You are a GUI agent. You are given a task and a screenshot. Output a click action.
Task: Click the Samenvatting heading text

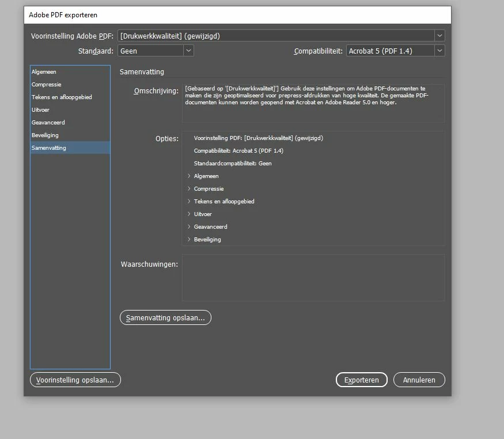(x=142, y=71)
